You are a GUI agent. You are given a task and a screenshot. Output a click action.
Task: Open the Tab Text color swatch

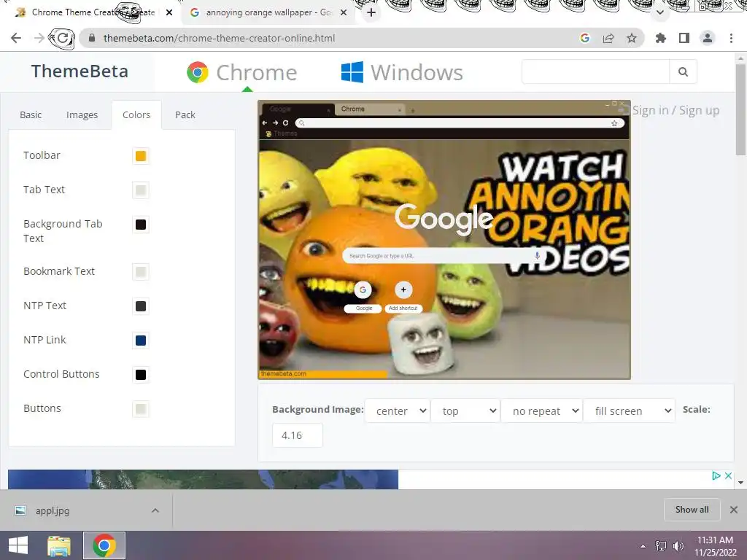(x=141, y=190)
